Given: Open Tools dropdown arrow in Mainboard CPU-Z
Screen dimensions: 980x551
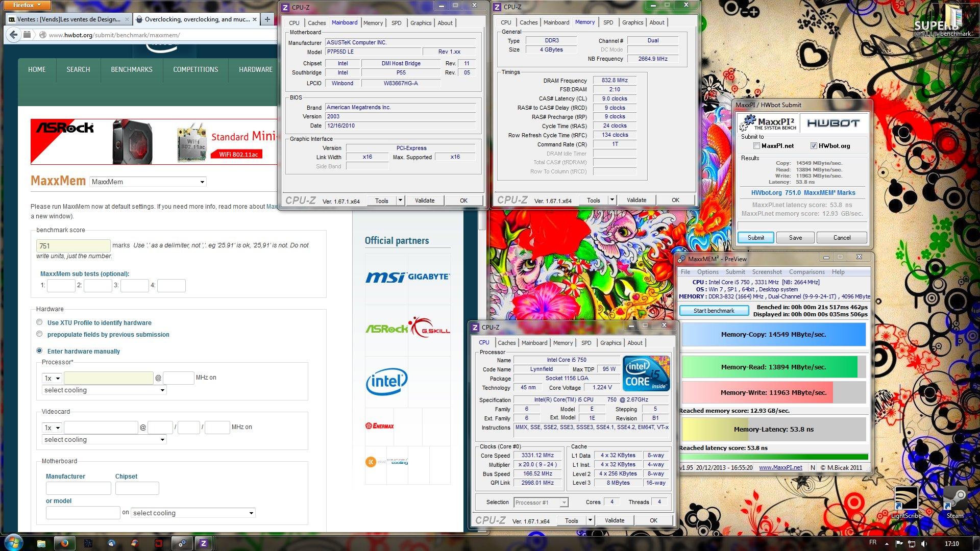Looking at the screenshot, I should click(401, 201).
